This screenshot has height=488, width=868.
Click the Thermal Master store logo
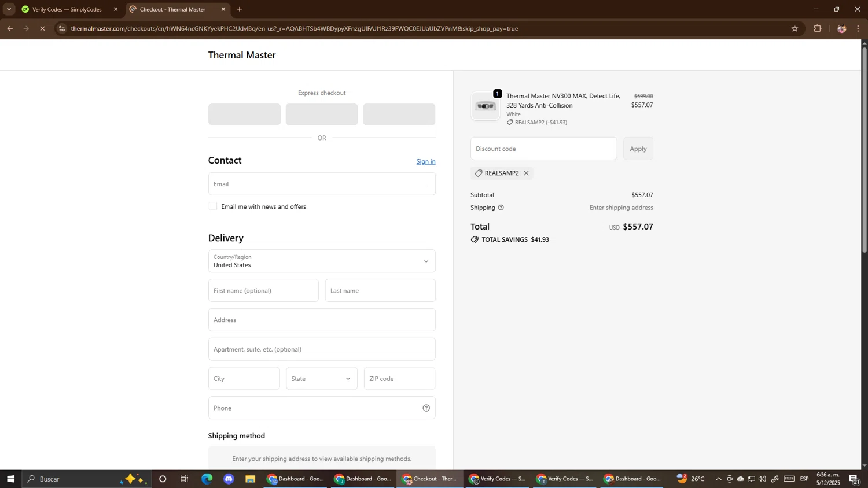pos(242,55)
